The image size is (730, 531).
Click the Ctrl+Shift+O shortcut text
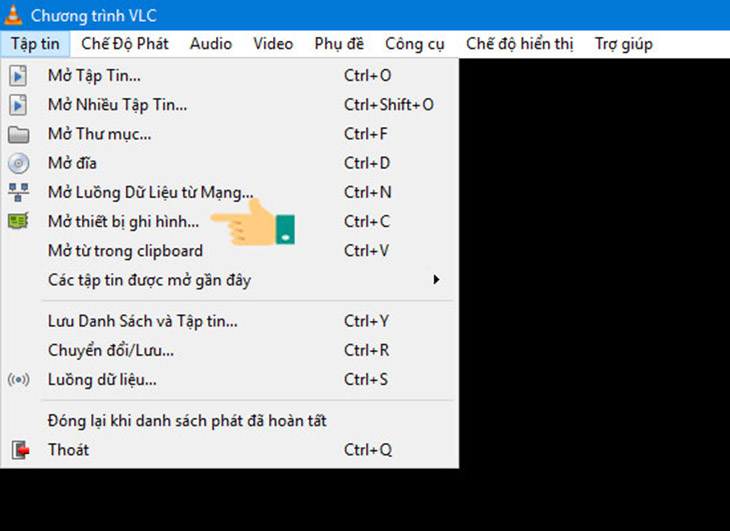click(x=389, y=105)
